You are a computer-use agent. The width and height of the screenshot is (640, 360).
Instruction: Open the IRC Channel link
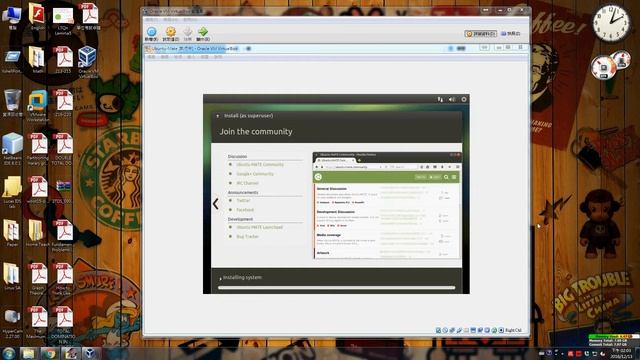(x=247, y=183)
